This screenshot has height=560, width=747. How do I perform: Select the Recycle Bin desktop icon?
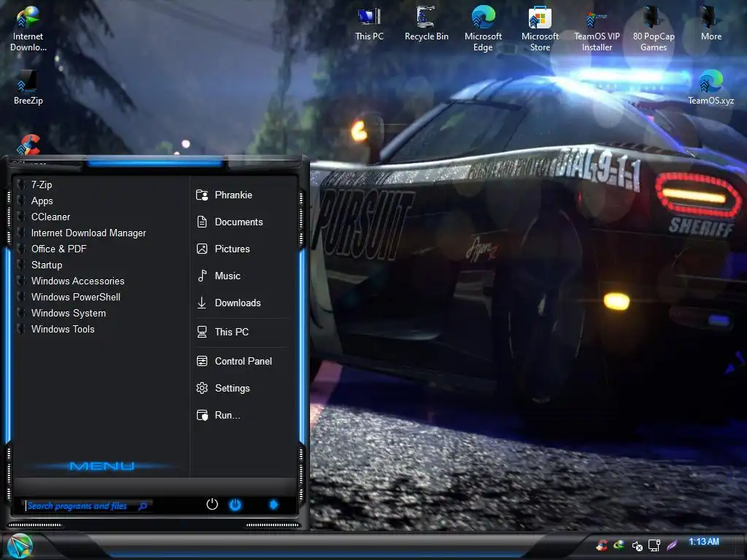point(426,24)
